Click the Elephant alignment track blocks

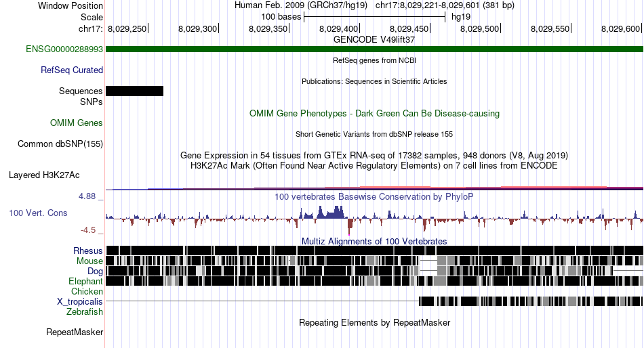click(375, 281)
